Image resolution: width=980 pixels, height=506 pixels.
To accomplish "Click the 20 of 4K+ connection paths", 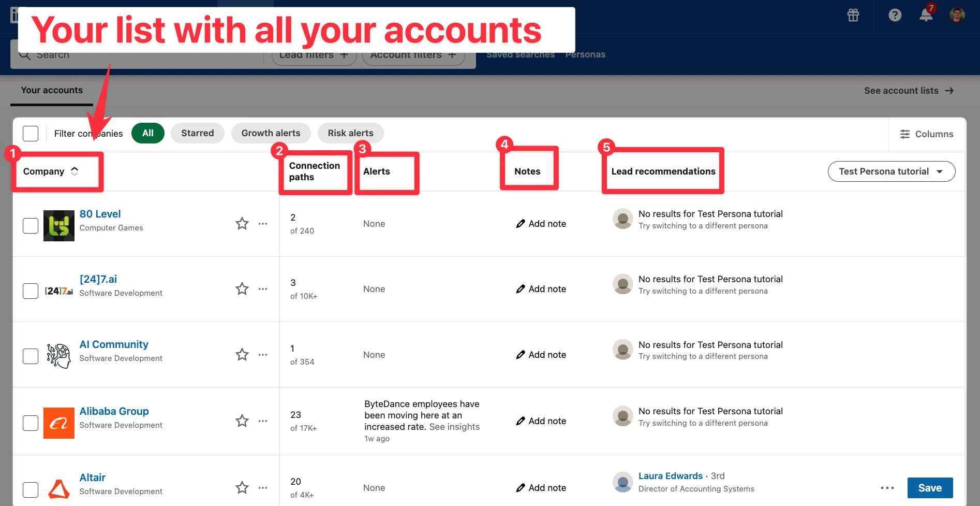I will tap(302, 488).
